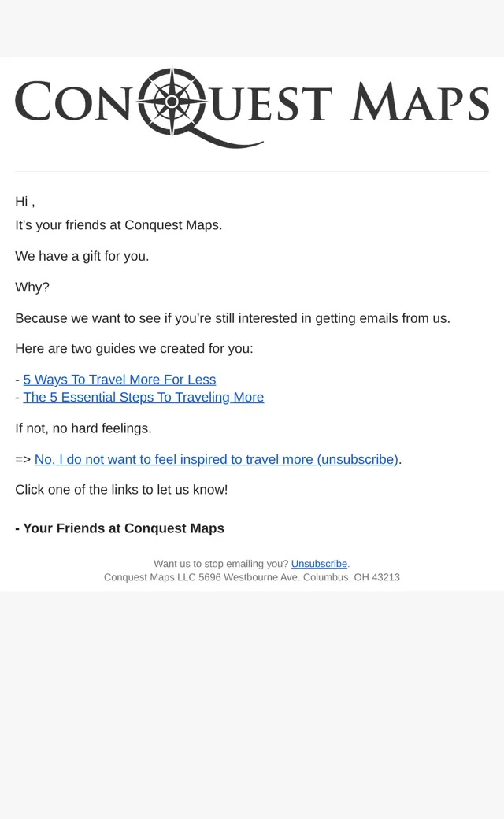Screen dimensions: 504x819
Task: Click the horizontal divider below the logo
Action: click(252, 172)
